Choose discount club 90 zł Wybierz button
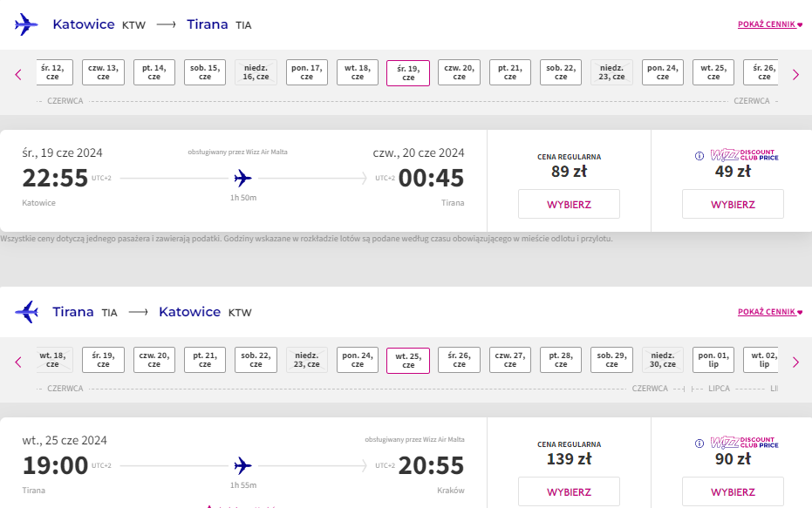Image resolution: width=812 pixels, height=508 pixels. pyautogui.click(x=733, y=492)
